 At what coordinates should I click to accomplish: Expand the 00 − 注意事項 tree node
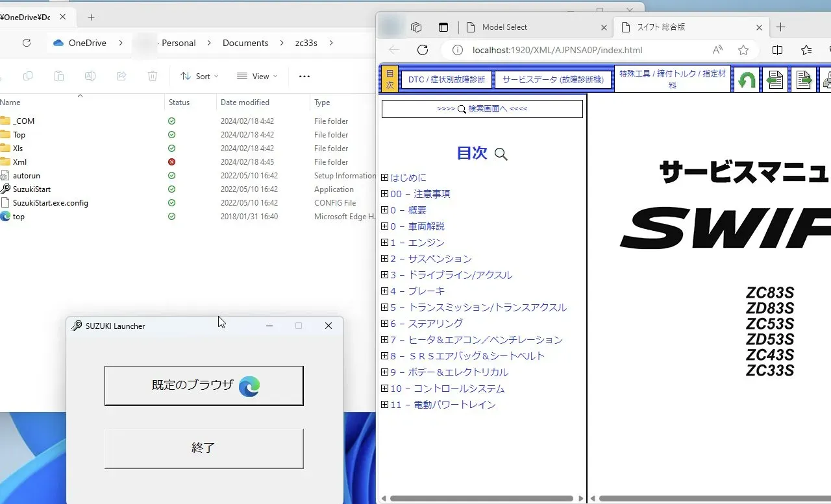tap(385, 194)
